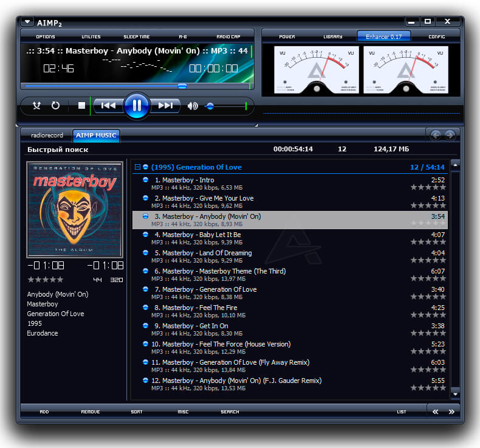
Task: Click the volume slider handle
Action: (210, 106)
